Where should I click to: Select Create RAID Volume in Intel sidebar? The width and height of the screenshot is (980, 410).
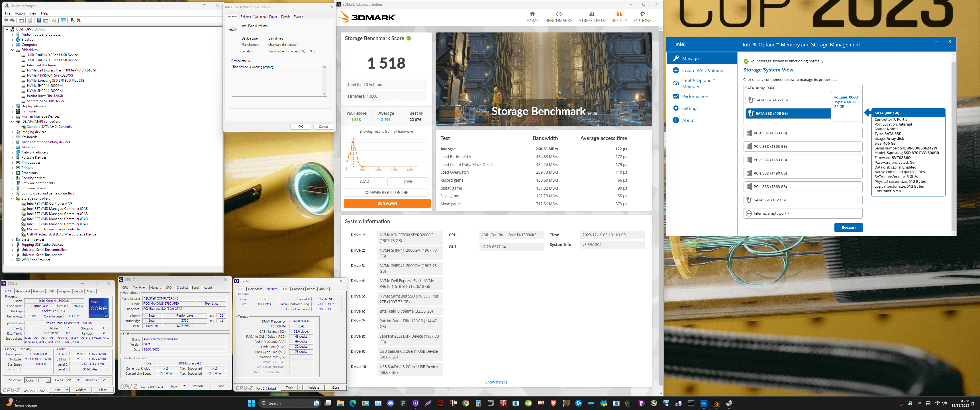[701, 70]
